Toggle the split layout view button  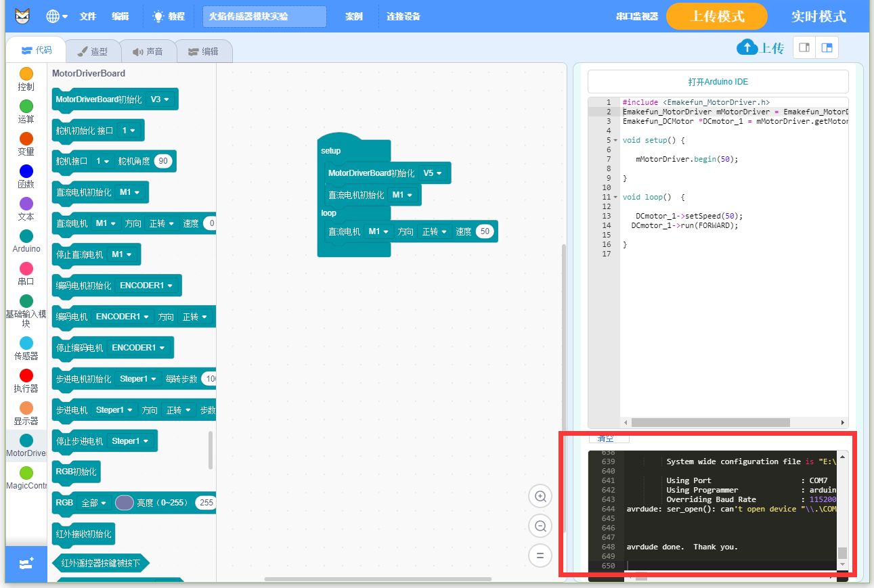point(827,47)
